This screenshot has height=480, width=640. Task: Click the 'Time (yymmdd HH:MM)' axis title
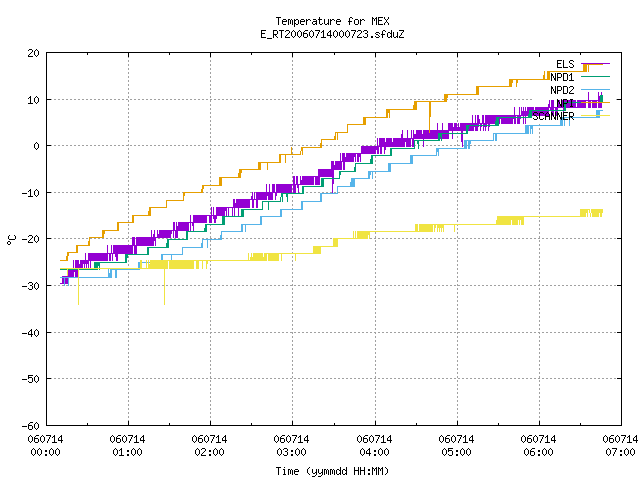click(332, 471)
